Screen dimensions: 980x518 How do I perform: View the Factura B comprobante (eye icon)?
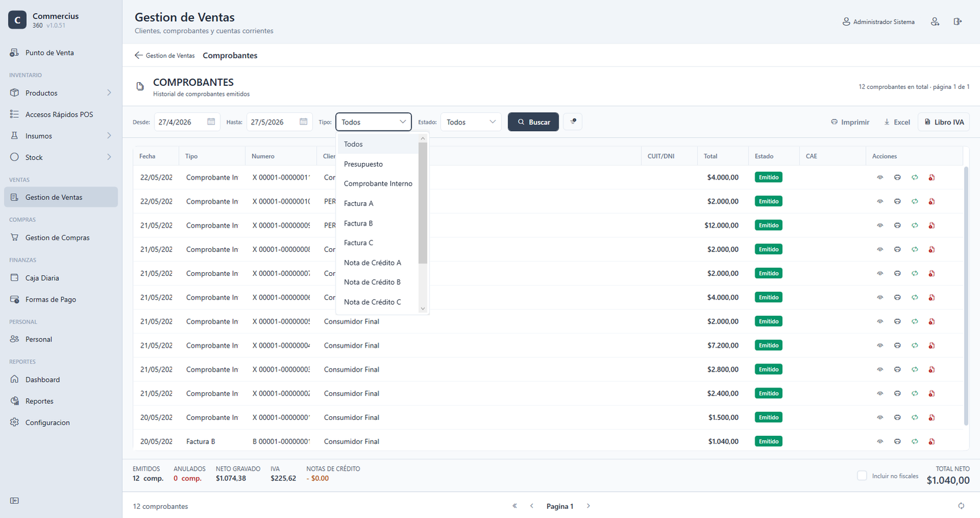point(880,441)
